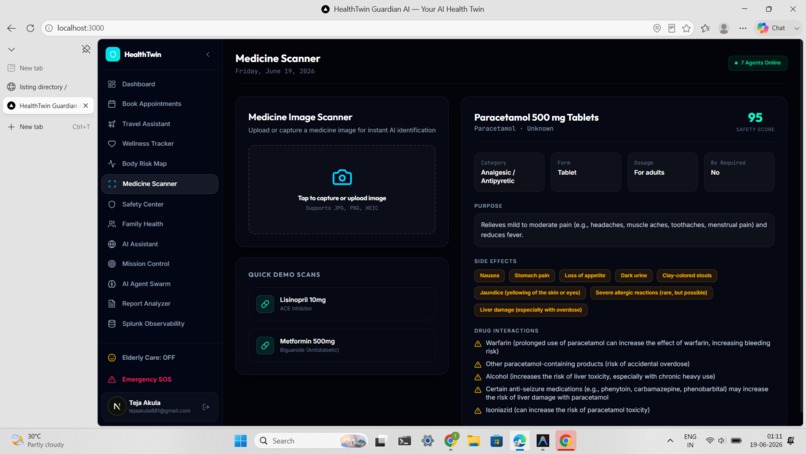Click the HealthTwin logo icon
This screenshot has height=454, width=806.
[x=113, y=54]
